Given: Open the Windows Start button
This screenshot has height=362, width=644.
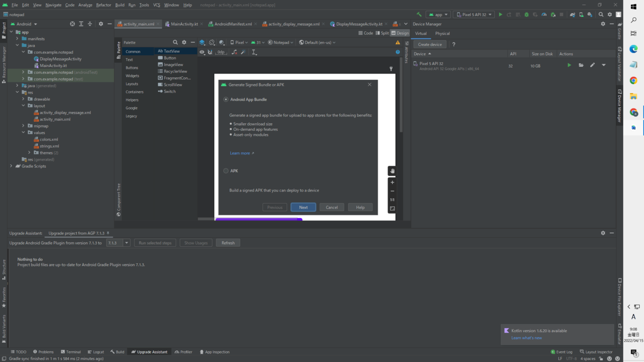Looking at the screenshot, I should 634,6.
